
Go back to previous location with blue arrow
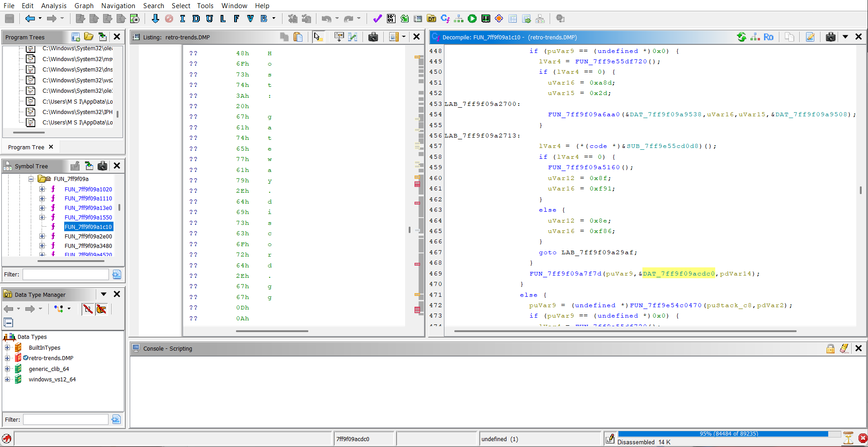coord(30,19)
